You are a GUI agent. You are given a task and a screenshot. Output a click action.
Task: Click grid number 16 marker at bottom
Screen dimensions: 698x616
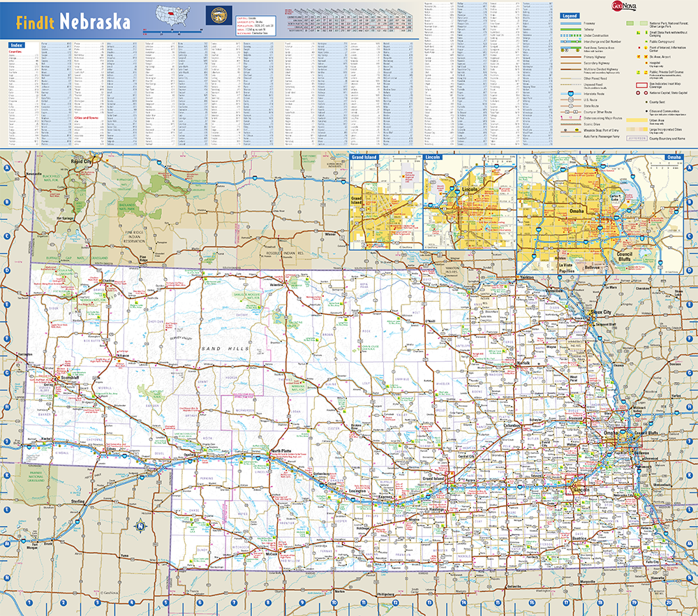pyautogui.click(x=532, y=603)
